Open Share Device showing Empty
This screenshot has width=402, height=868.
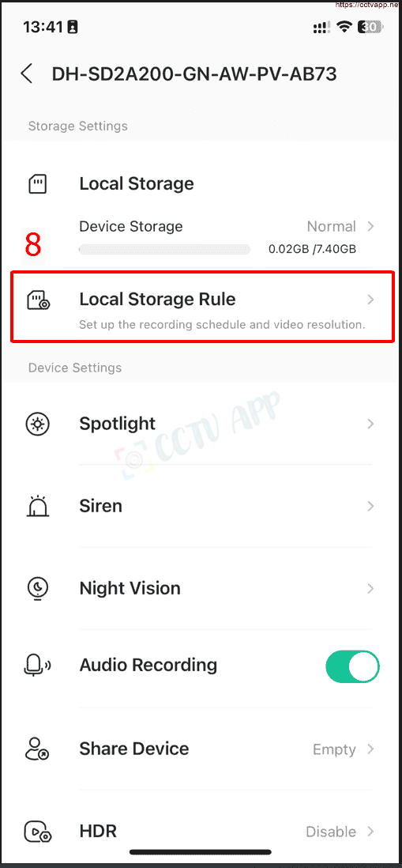tap(201, 749)
